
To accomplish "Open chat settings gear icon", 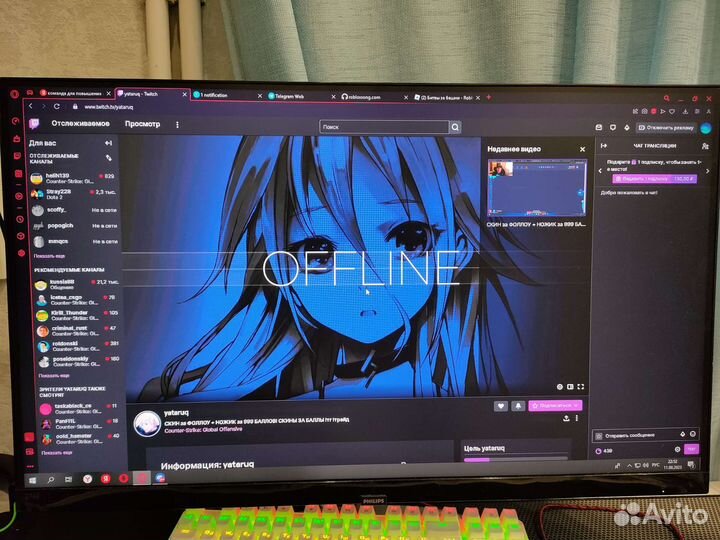I will click(677, 450).
